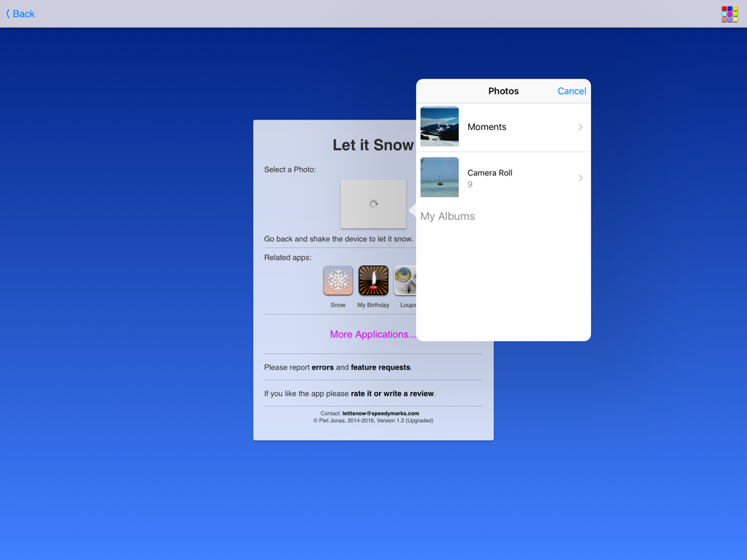The image size is (747, 560).
Task: Tap the Photos popover title
Action: click(503, 91)
